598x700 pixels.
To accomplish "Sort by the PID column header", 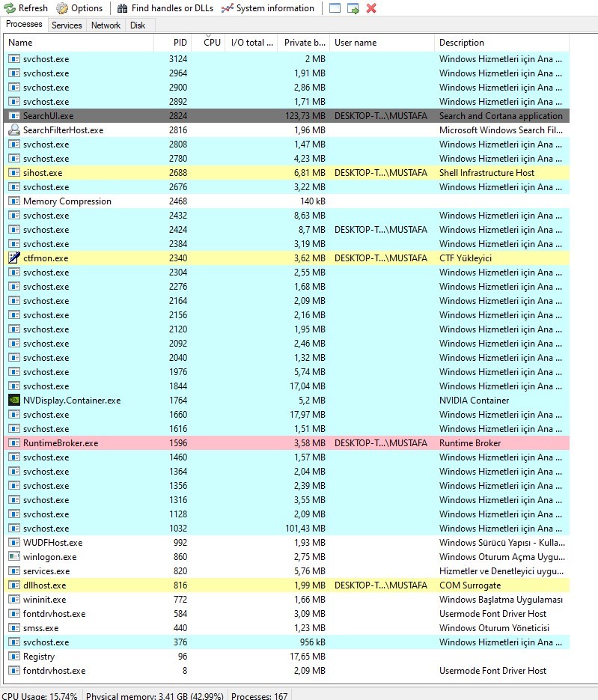I will tap(173, 43).
